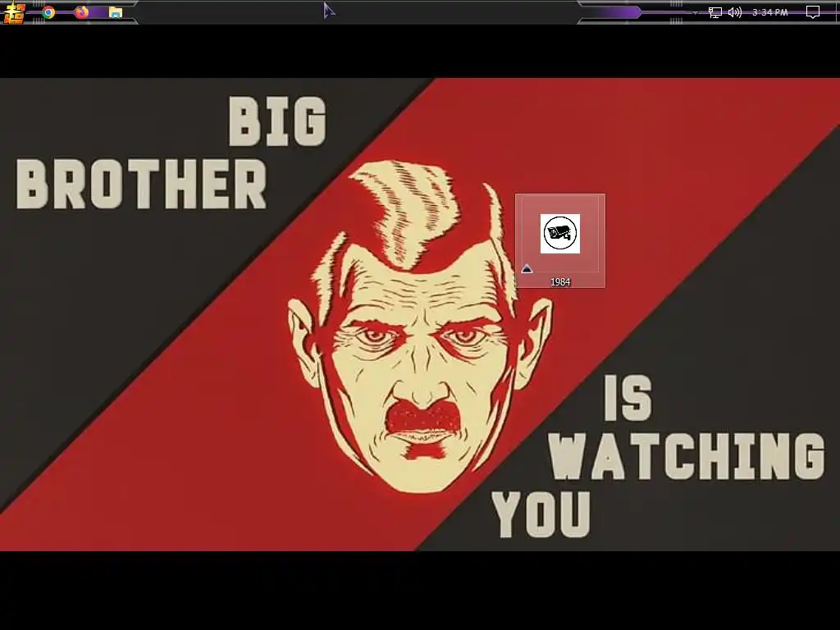Open the network status tray icon
The height and width of the screenshot is (630, 840).
(714, 12)
